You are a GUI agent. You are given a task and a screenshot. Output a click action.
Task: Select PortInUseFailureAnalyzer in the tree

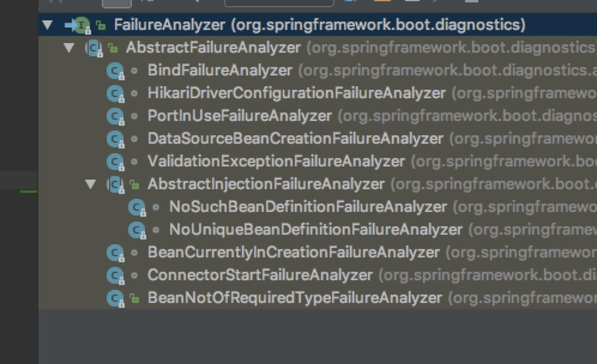tap(240, 116)
